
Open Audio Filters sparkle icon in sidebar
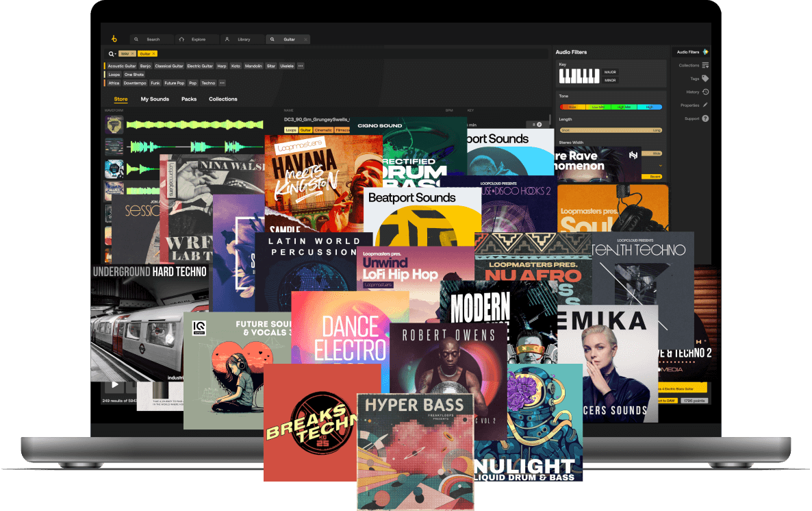coord(705,52)
